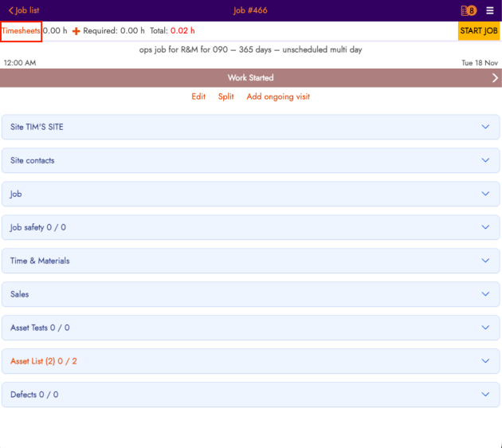Click the Split link

226,96
